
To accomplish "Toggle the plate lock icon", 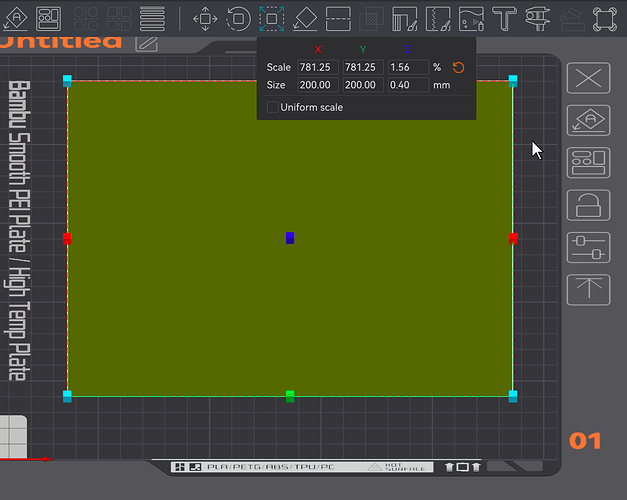I will [x=588, y=205].
